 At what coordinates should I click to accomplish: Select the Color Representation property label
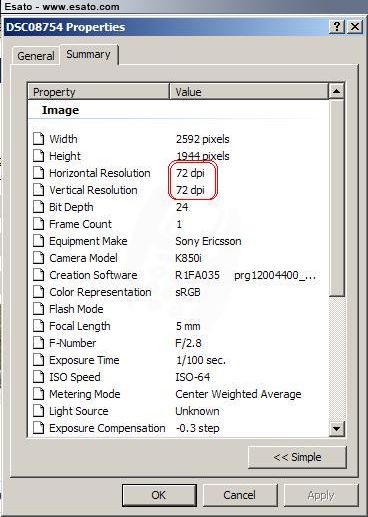coord(100,292)
